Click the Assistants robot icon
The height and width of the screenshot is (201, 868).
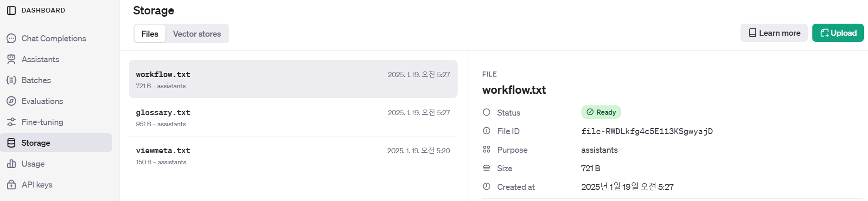pyautogui.click(x=12, y=59)
